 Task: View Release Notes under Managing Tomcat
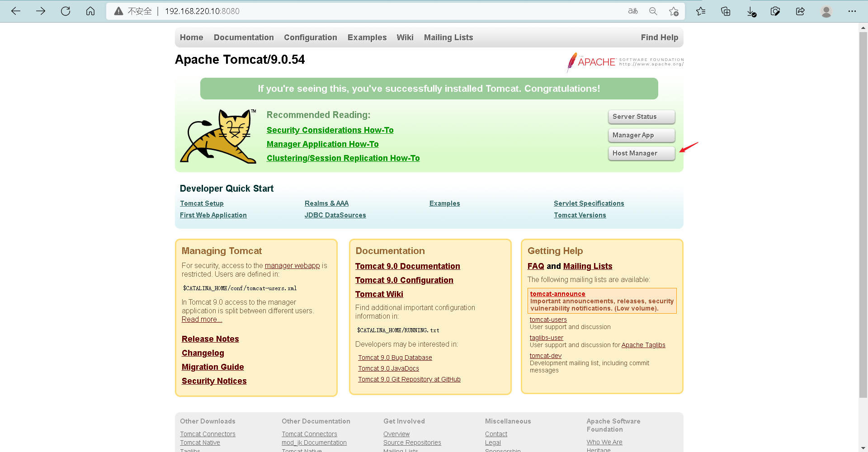coord(210,339)
